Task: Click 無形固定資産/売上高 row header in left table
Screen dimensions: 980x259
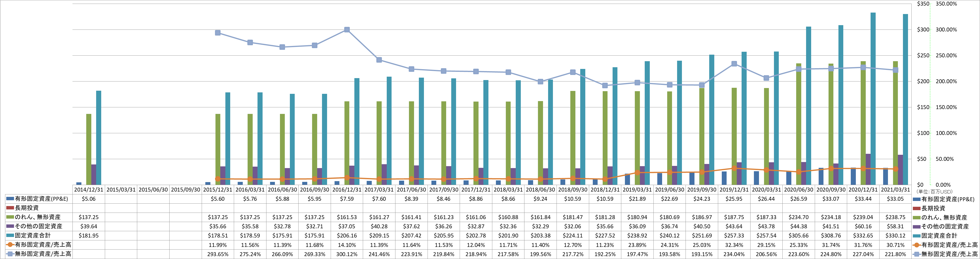Action: 43,254
